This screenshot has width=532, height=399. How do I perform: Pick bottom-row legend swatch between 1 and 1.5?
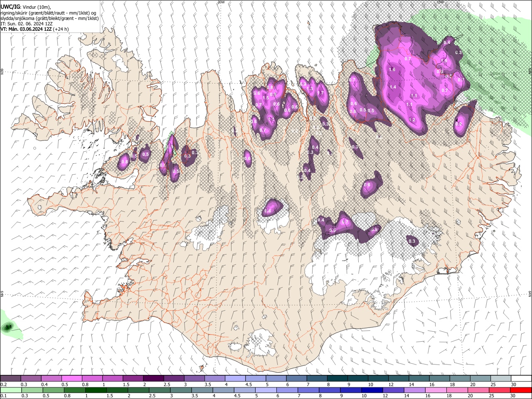(x=95, y=390)
